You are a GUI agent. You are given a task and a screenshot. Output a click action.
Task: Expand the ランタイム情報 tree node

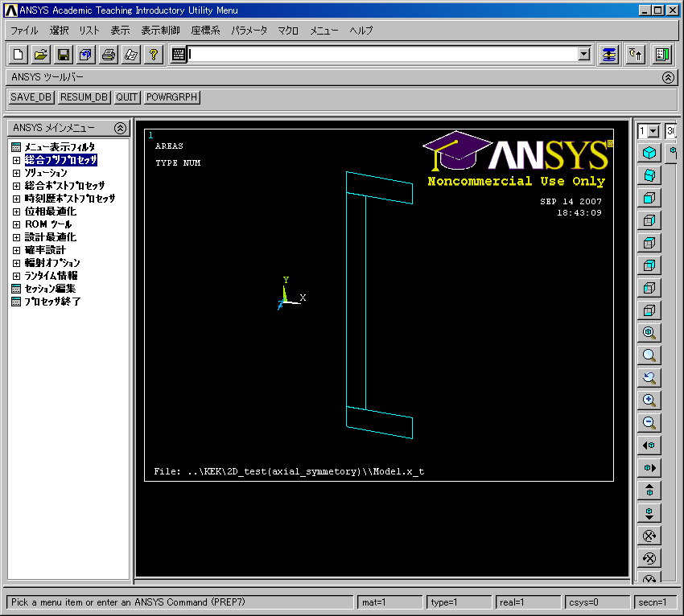16,276
